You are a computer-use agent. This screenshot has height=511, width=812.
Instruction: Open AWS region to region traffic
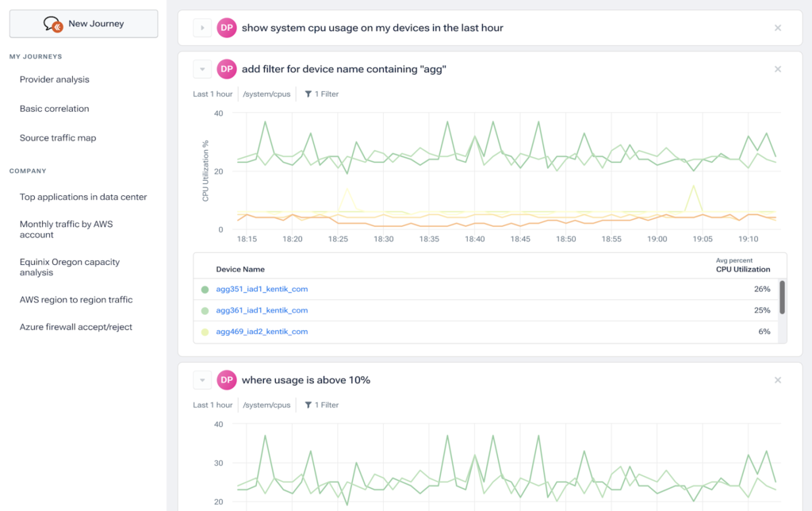click(76, 300)
